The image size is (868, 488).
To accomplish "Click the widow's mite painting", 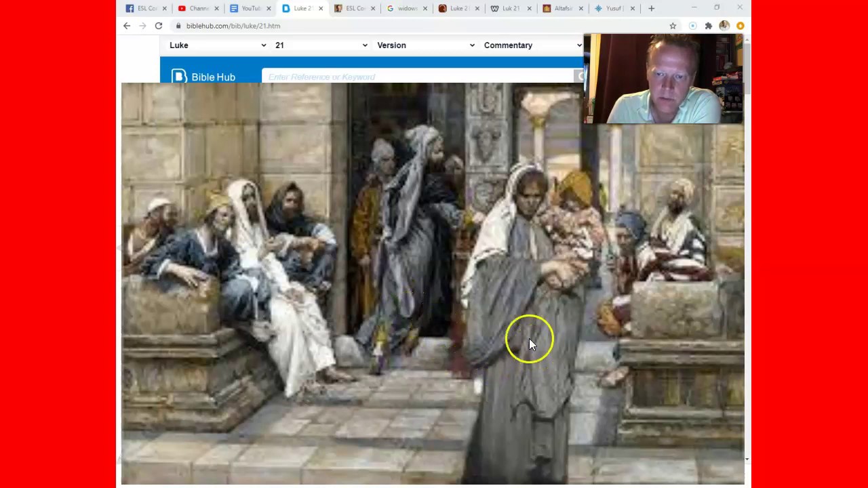I will pos(433,283).
